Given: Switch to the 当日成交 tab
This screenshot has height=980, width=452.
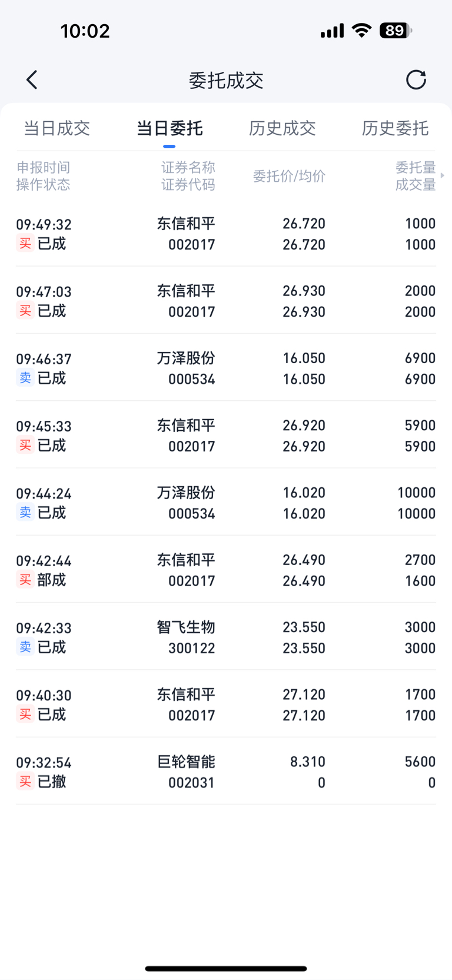Looking at the screenshot, I should point(56,128).
